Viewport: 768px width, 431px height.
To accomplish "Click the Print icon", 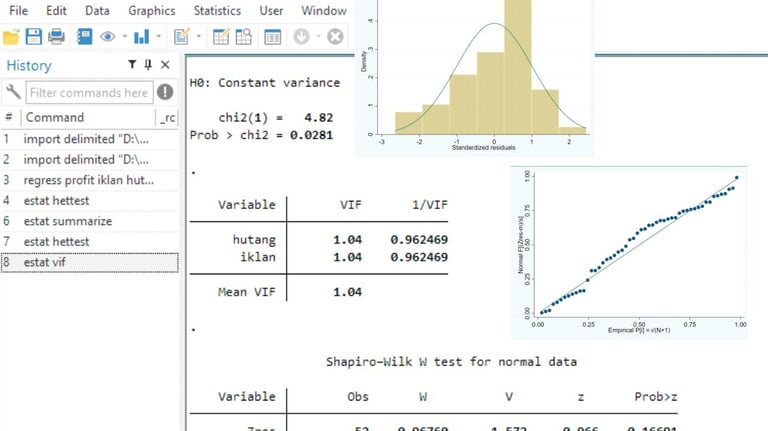I will point(56,37).
